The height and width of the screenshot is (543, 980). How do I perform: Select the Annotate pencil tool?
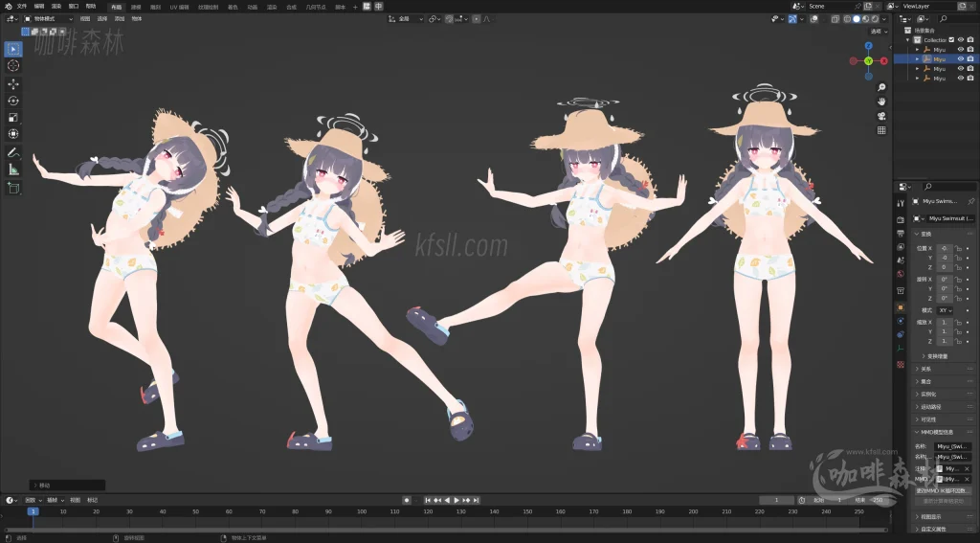tap(13, 152)
